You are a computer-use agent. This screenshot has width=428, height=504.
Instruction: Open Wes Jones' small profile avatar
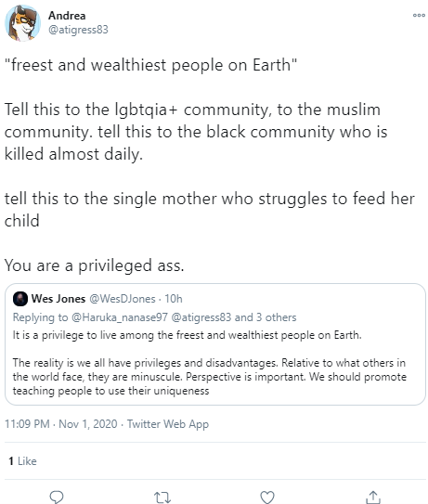19,299
